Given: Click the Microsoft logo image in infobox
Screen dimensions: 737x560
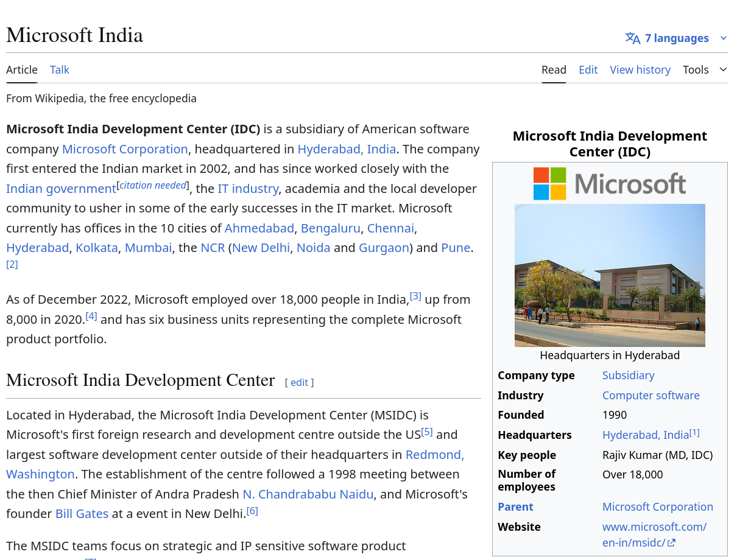Looking at the screenshot, I should 610,184.
